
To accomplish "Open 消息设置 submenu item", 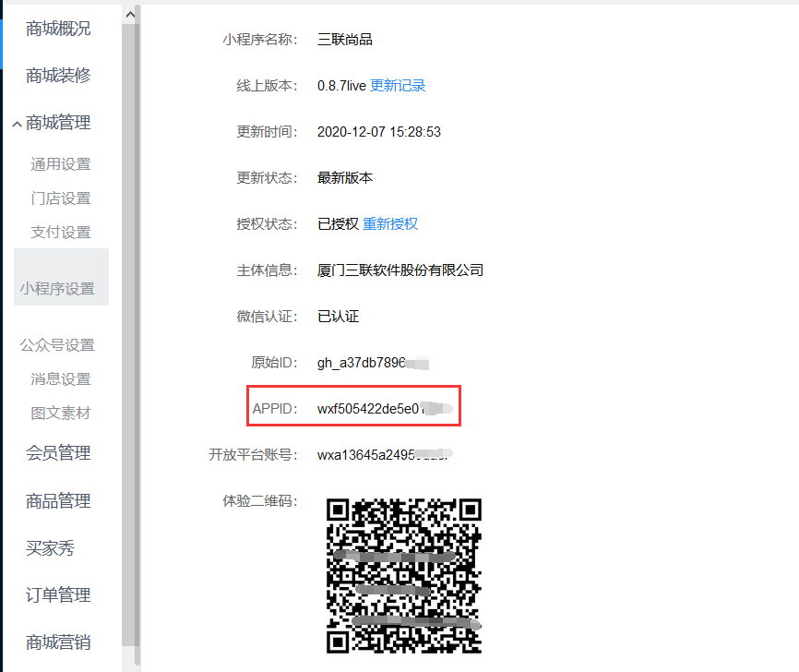I will click(61, 378).
